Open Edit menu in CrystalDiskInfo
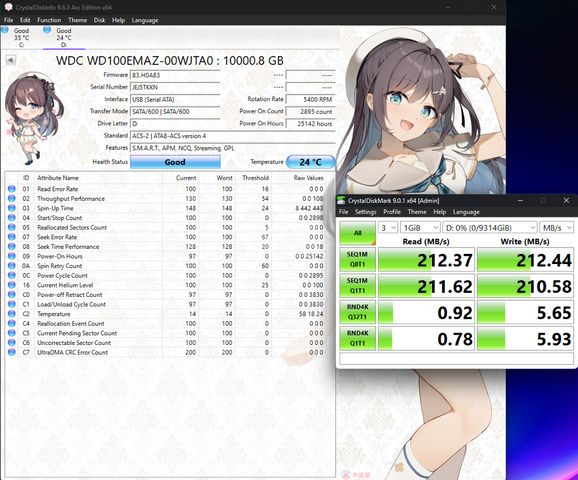 [x=25, y=20]
